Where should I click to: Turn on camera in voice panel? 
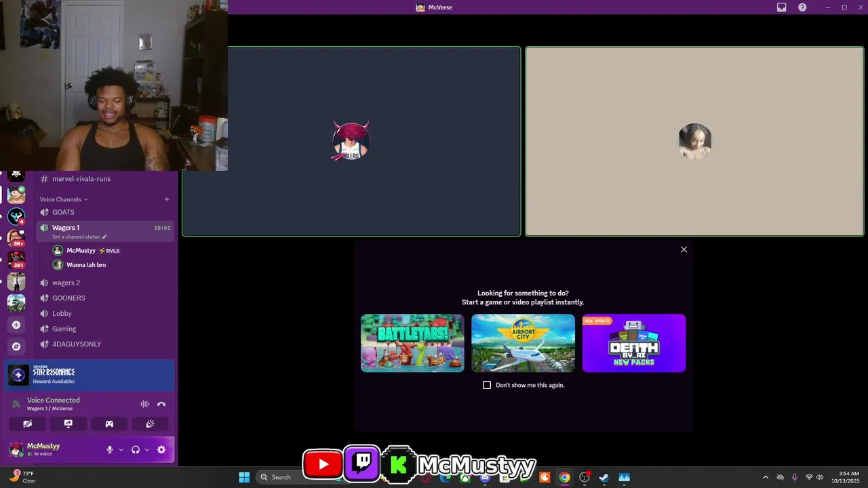coord(27,424)
